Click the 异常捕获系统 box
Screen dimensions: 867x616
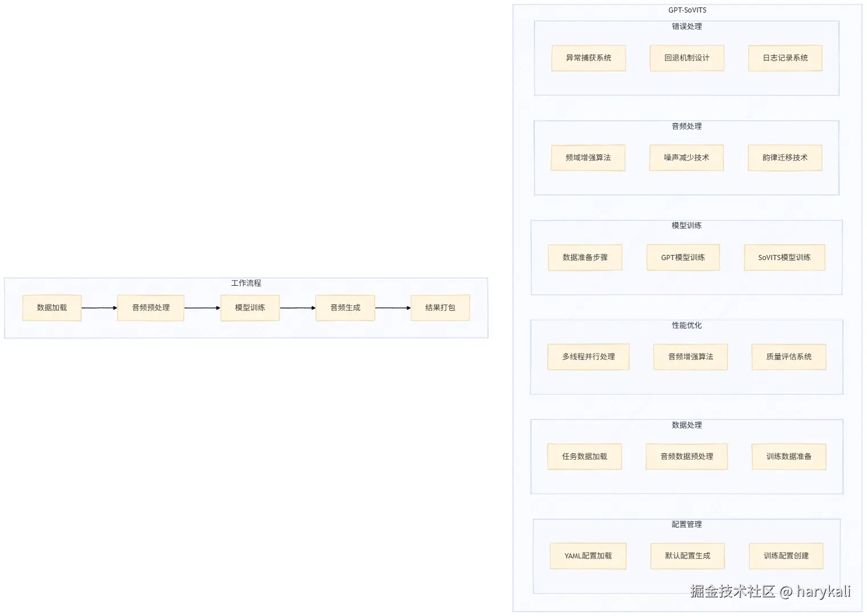point(589,58)
